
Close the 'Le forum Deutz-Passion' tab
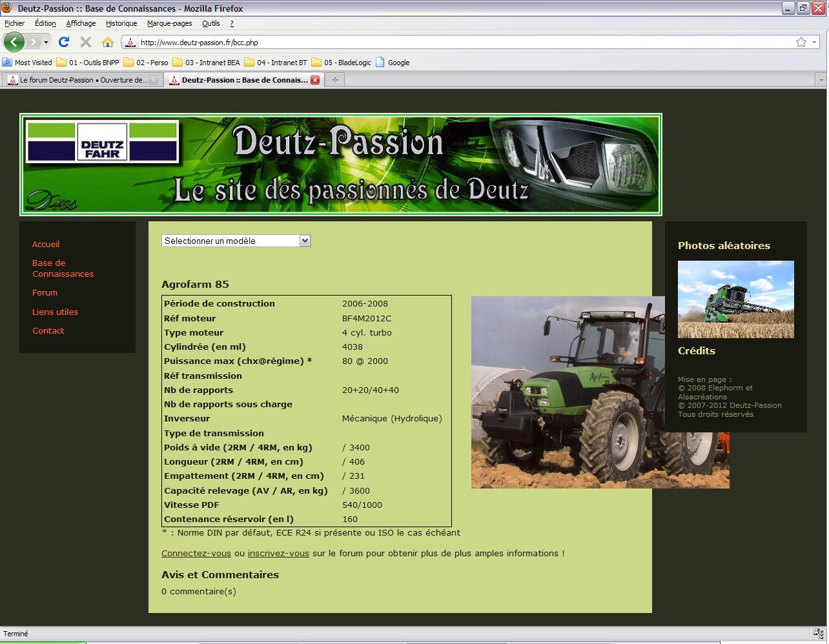point(154,80)
